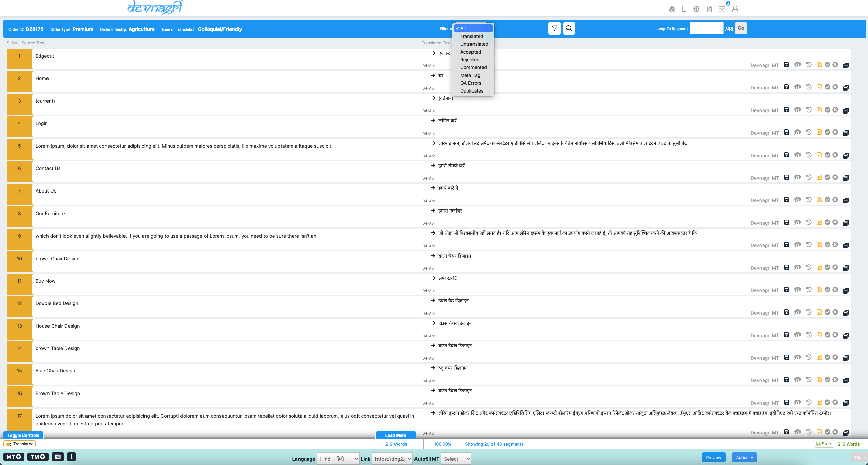Viewport: 868px width, 465px height.
Task: Click the Devnagri logo
Action: 155,7
